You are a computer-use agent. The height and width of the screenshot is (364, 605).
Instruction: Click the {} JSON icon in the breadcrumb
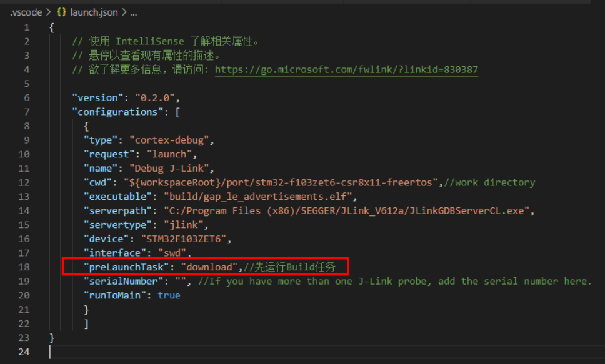[61, 12]
